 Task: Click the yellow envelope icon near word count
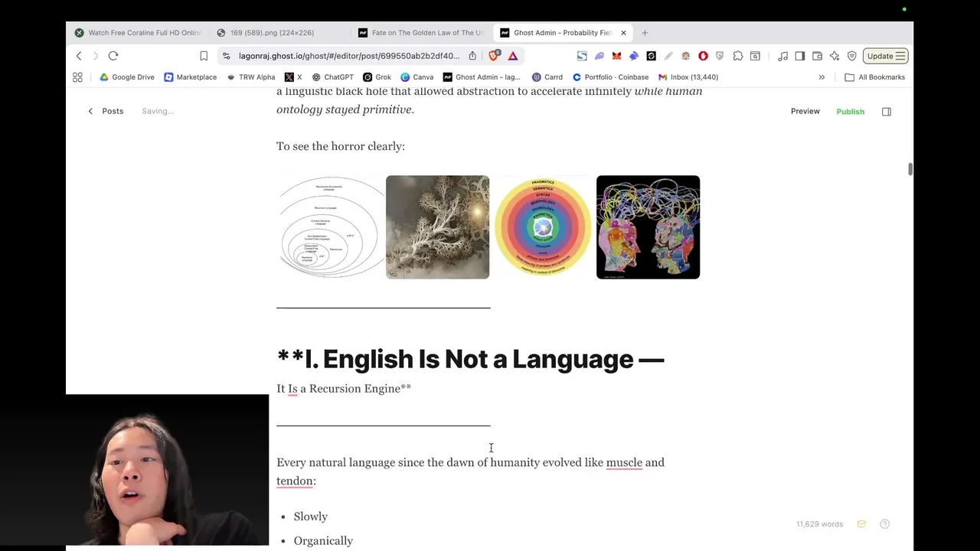click(x=861, y=524)
